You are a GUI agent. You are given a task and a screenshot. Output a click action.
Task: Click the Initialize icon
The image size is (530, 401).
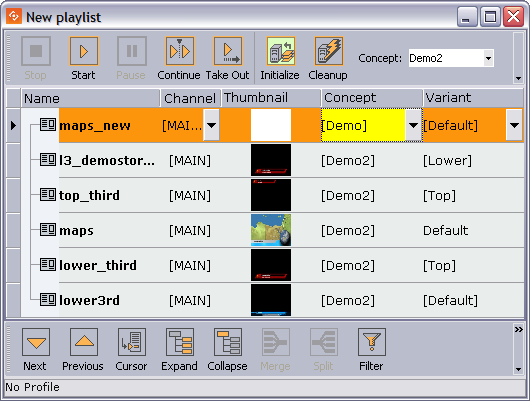point(281,51)
